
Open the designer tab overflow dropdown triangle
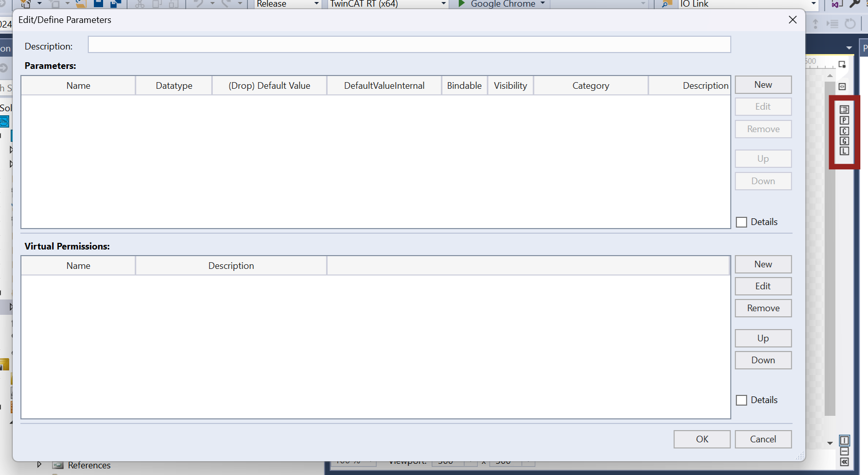pos(849,47)
